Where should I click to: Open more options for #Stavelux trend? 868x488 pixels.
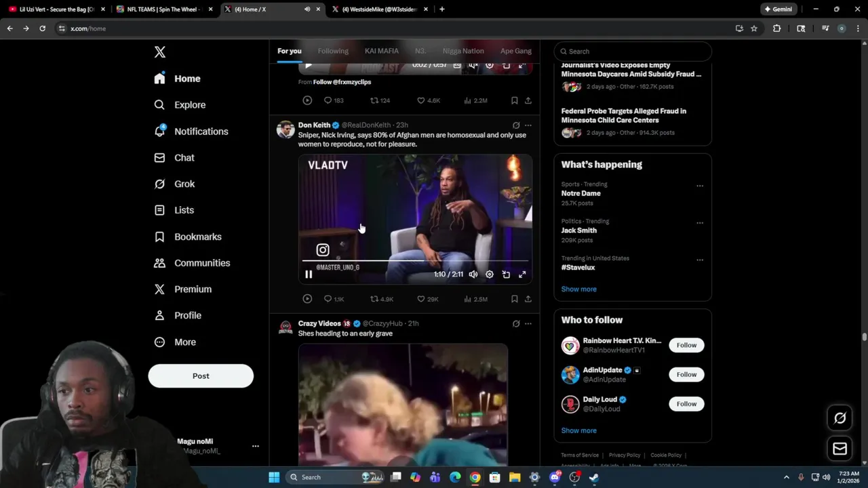point(700,260)
